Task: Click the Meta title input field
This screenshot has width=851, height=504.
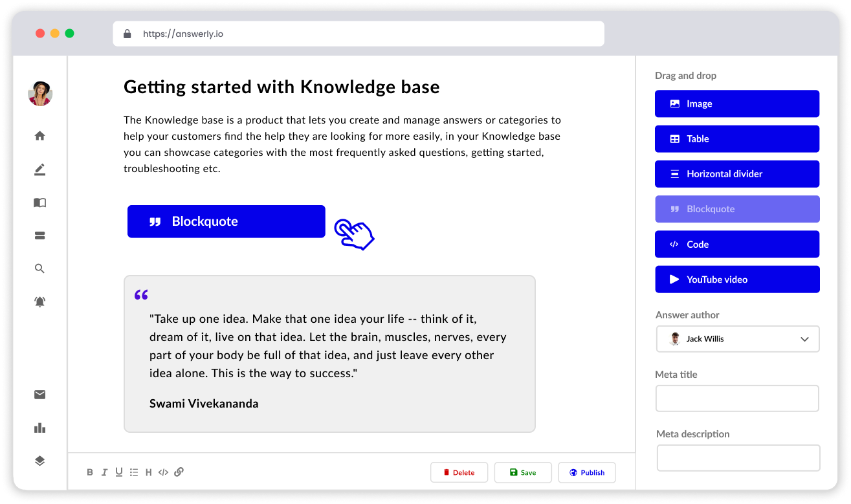Action: pyautogui.click(x=737, y=399)
